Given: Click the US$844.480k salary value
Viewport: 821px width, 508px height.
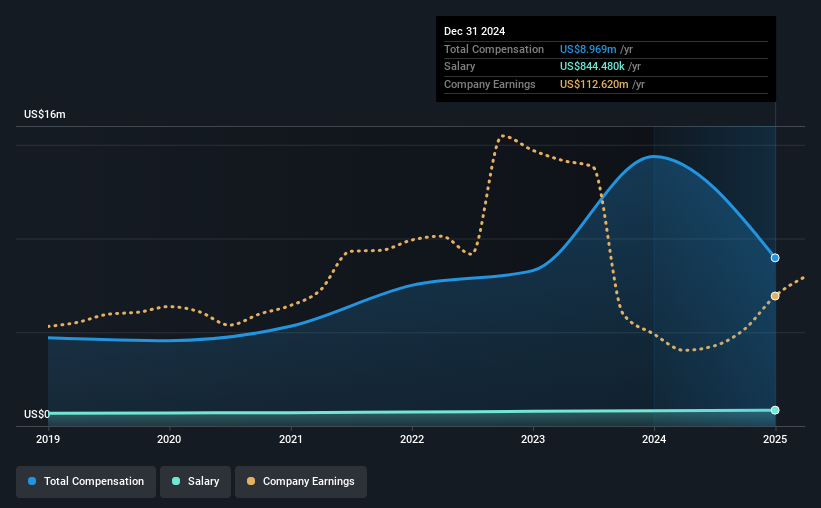Looking at the screenshot, I should [x=592, y=67].
